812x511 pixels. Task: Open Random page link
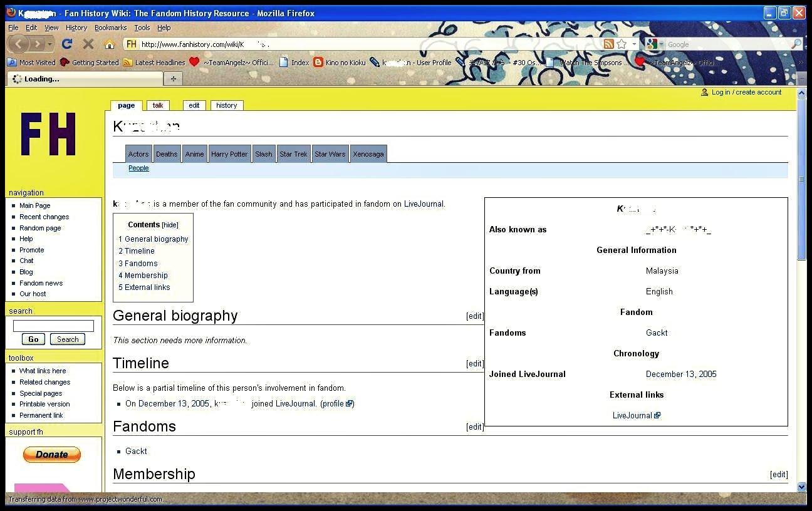click(40, 228)
